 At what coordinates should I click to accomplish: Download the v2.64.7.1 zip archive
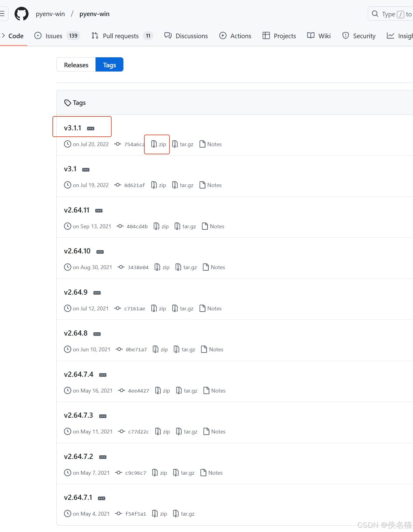159,514
